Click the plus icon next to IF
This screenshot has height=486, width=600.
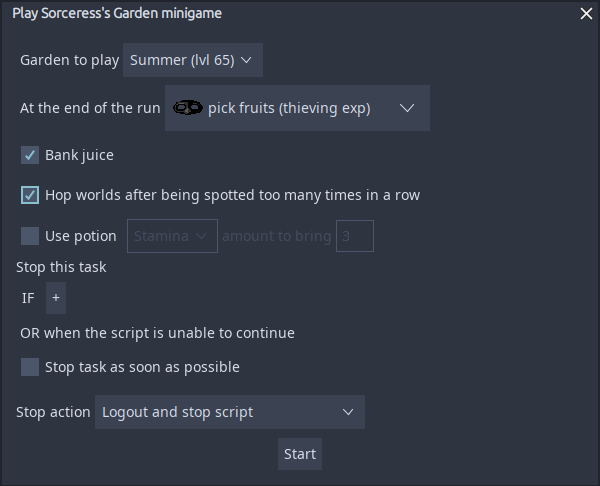[x=56, y=298]
